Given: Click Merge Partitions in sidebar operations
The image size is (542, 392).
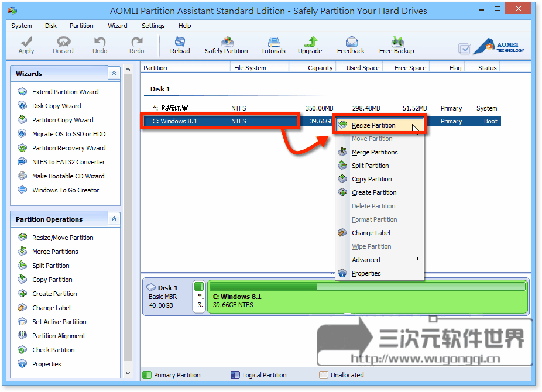Looking at the screenshot, I should pos(55,252).
